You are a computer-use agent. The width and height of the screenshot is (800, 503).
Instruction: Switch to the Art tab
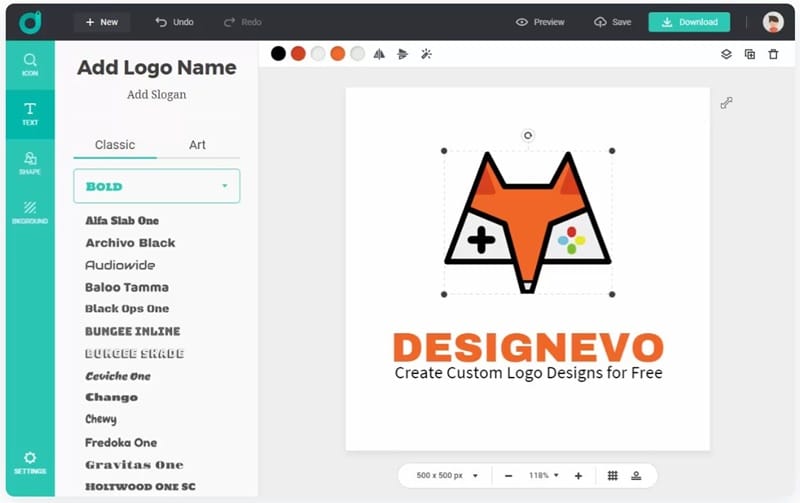click(197, 145)
